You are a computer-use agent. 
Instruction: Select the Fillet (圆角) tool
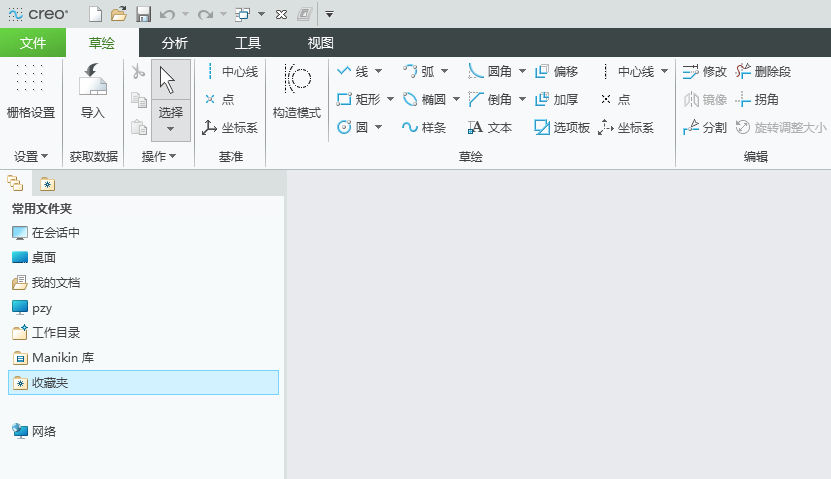click(x=490, y=72)
